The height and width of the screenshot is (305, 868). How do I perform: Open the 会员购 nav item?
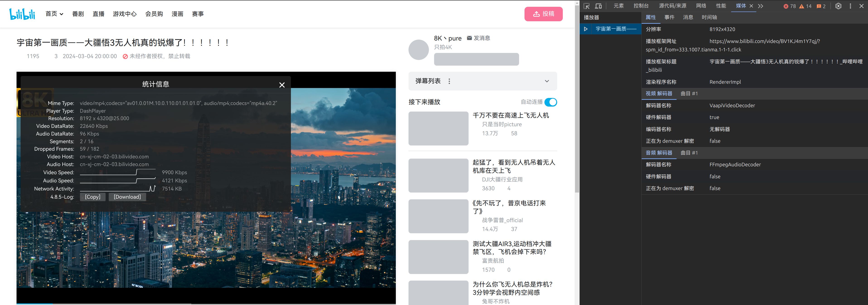click(154, 14)
